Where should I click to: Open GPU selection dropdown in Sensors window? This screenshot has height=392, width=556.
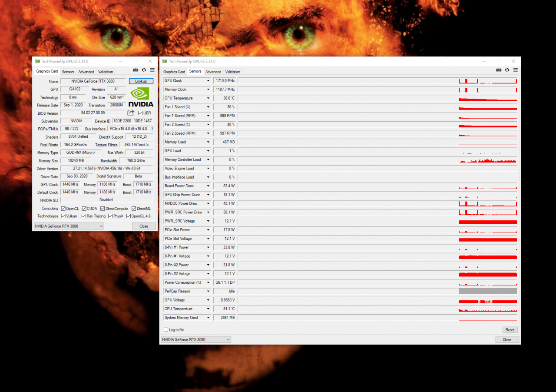(196, 339)
